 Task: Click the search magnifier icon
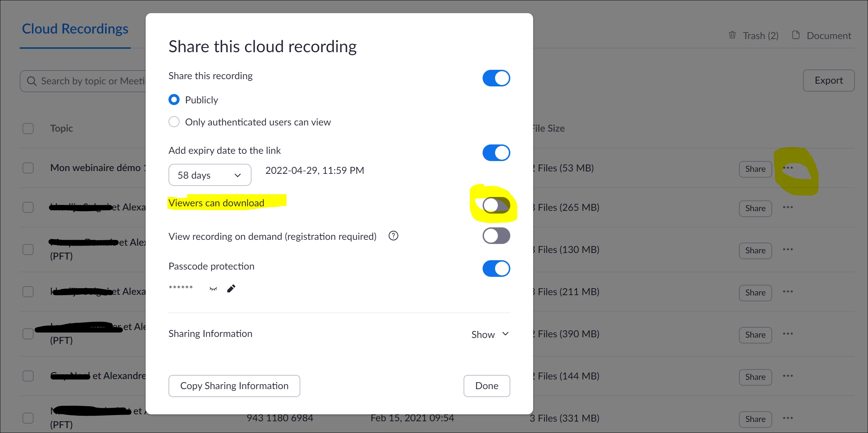[x=31, y=81]
